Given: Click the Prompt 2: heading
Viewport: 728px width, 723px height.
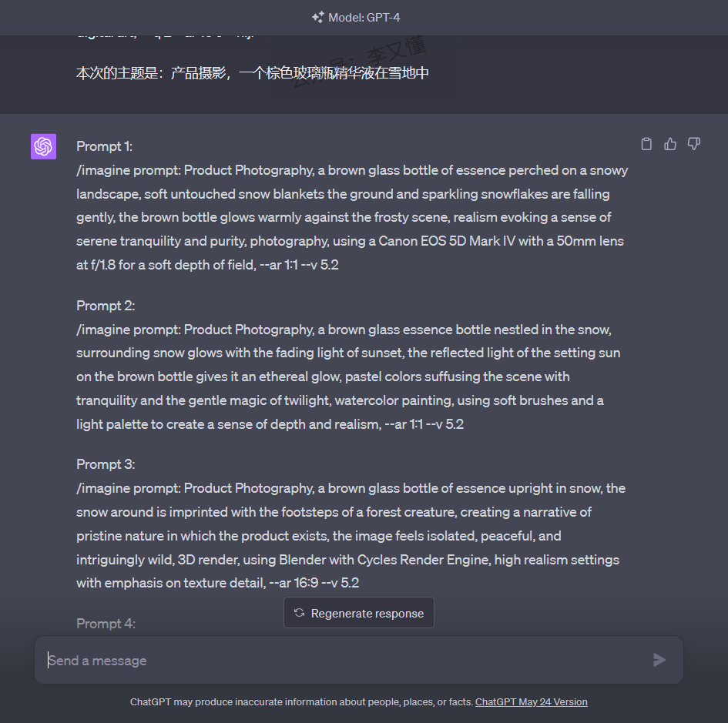Looking at the screenshot, I should click(x=106, y=306).
